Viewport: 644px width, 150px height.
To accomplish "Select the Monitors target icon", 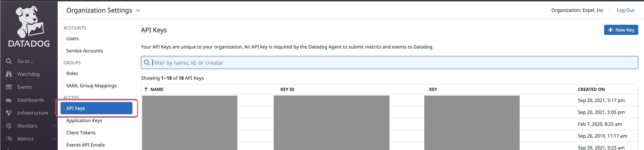I will tap(9, 126).
